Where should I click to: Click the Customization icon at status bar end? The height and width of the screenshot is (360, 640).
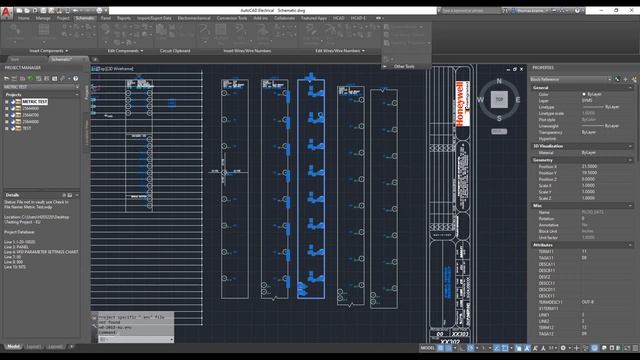(x=635, y=348)
